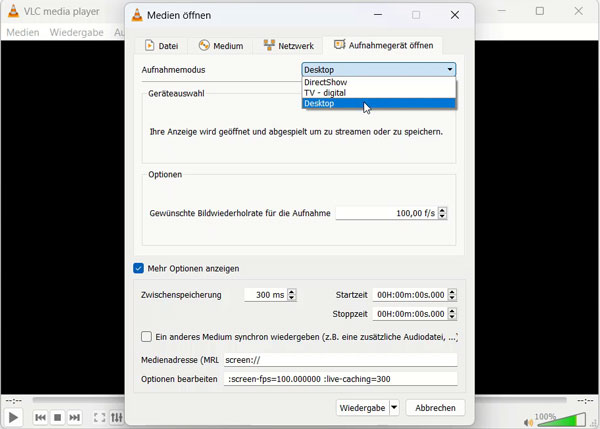This screenshot has width=600, height=429.
Task: Switch to the Datei tab
Action: (161, 46)
